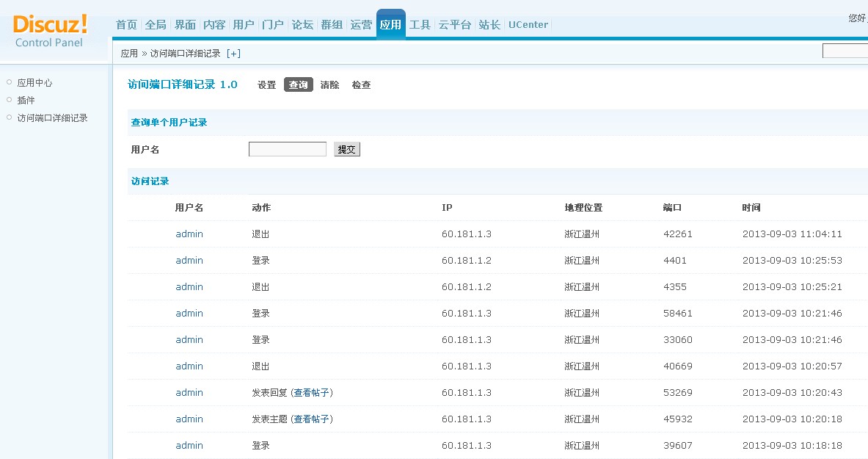Click the 用户名 text input field
Screen dimensions: 868x459
(287, 150)
